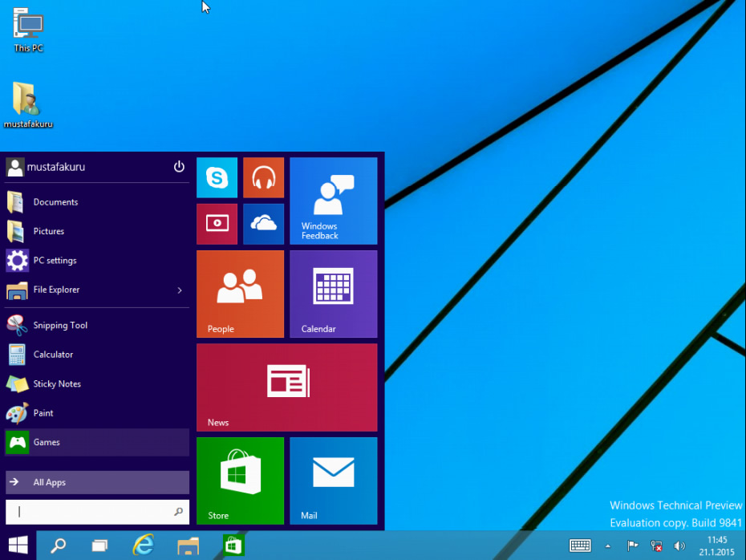746x560 pixels.
Task: Open Task View on the taskbar
Action: 99,546
